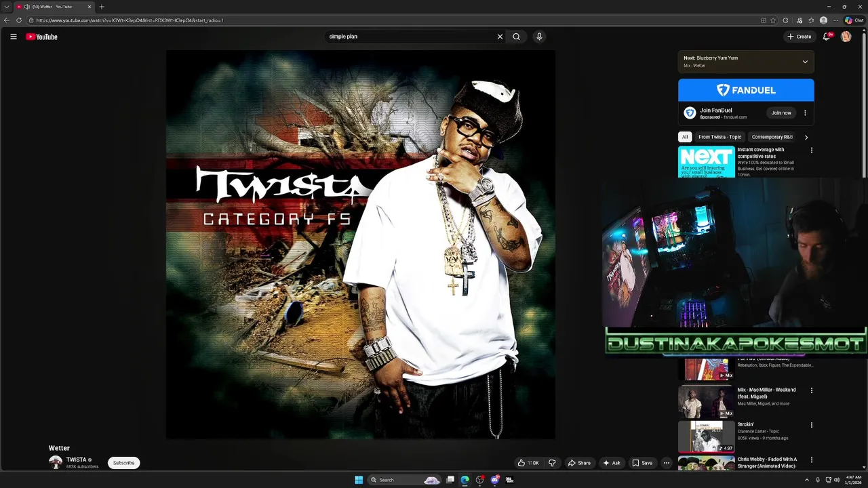Save video to playlist

[642, 463]
